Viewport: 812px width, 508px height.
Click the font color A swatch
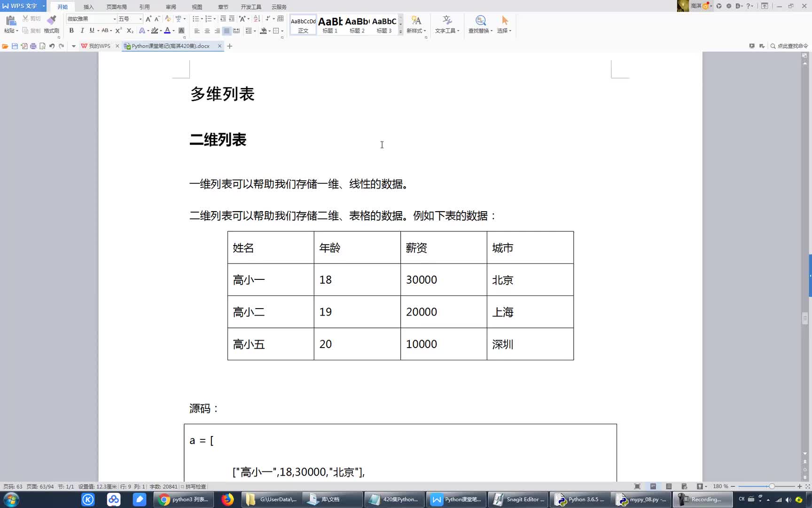point(167,31)
